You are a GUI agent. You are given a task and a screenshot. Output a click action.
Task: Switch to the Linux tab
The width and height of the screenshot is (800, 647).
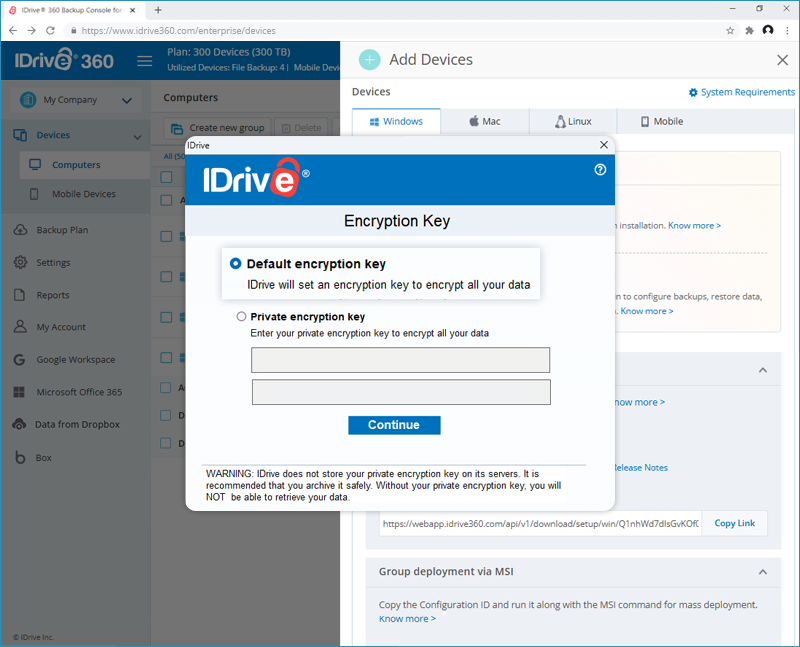pyautogui.click(x=573, y=121)
